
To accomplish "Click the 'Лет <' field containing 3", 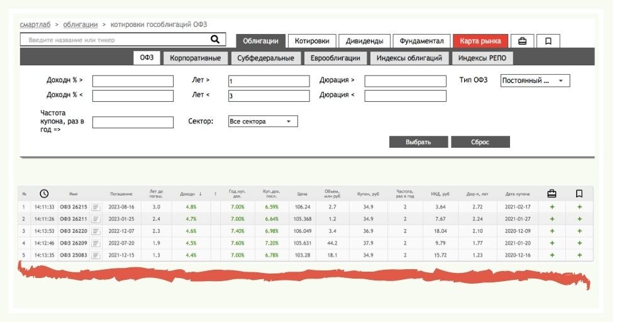I will click(269, 96).
